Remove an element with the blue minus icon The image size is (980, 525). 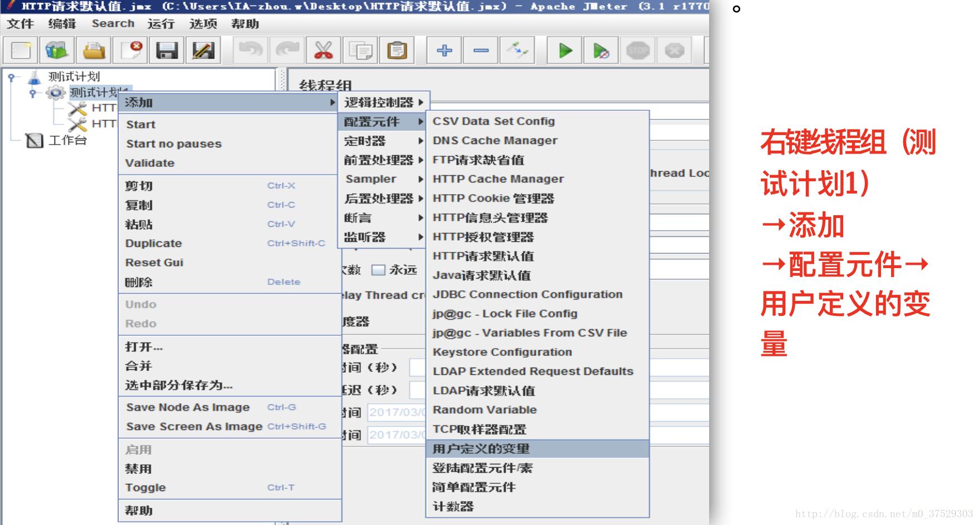tap(481, 50)
